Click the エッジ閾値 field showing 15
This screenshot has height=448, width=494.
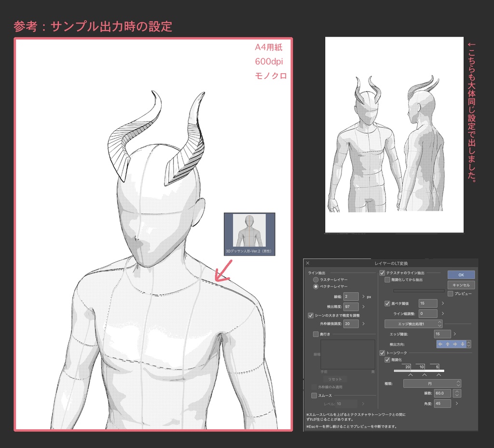pyautogui.click(x=442, y=334)
